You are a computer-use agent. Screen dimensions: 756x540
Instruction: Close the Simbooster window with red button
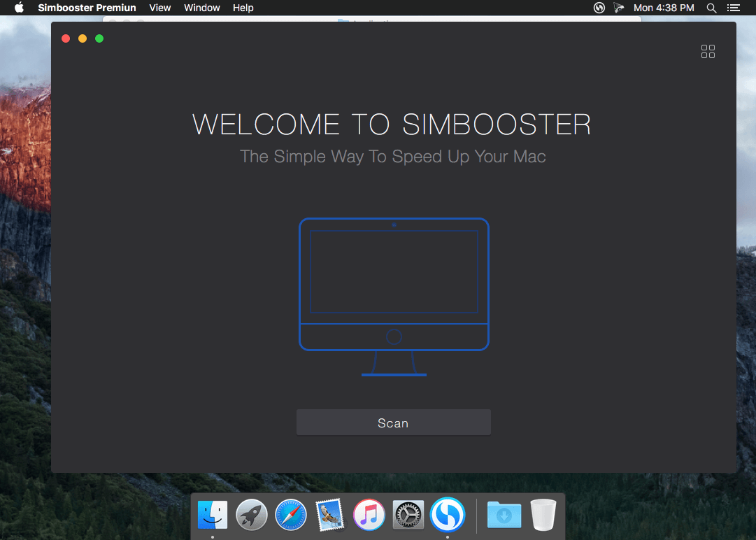(66, 38)
